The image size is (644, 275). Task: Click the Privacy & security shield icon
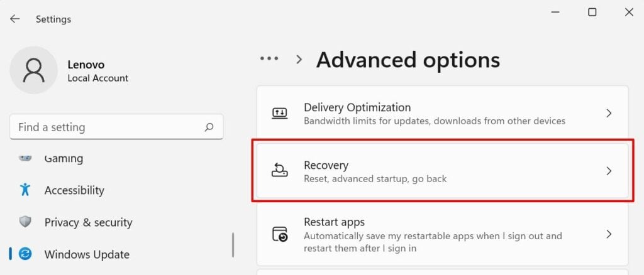click(25, 222)
